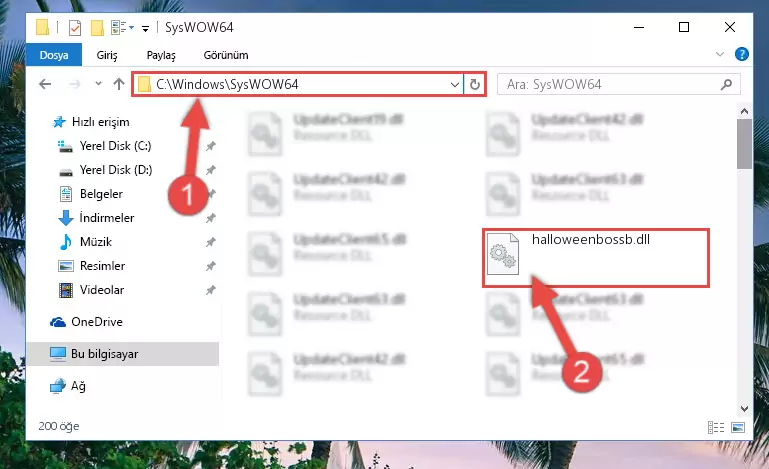Unpin Müzik using its pin icon
Image resolution: width=769 pixels, height=469 pixels.
tap(210, 242)
